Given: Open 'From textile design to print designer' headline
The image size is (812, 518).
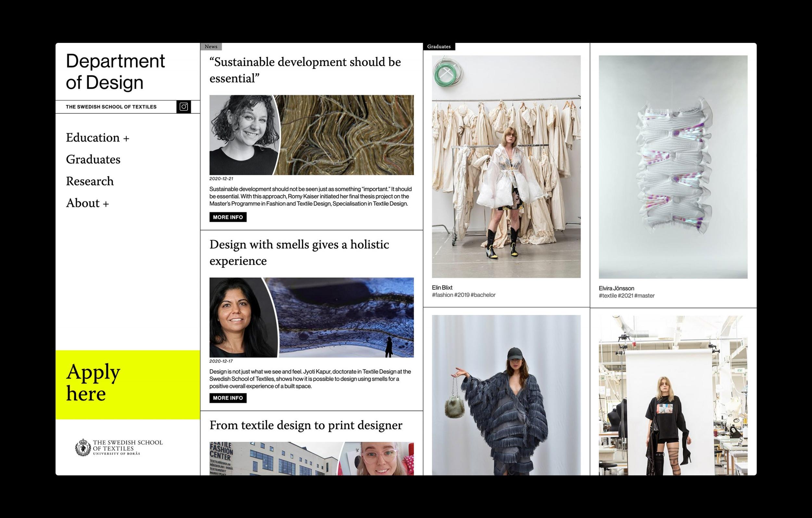Looking at the screenshot, I should (x=306, y=425).
